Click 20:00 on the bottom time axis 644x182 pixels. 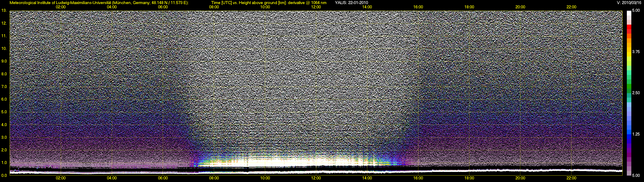(520, 178)
